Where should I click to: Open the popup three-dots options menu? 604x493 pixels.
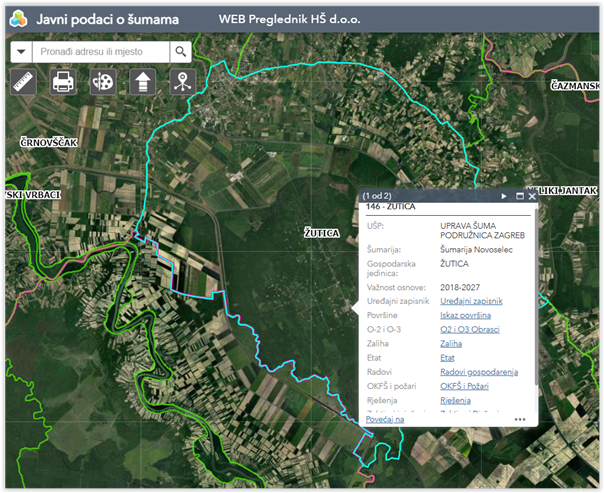pos(520,420)
